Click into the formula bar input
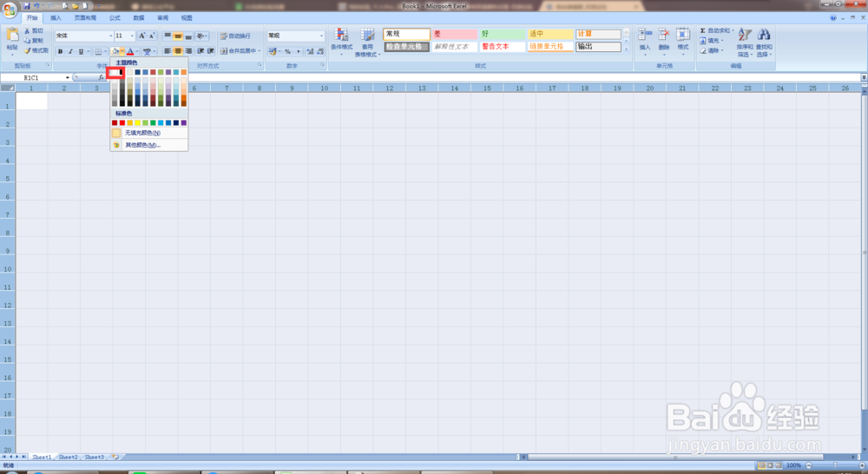Viewport: 868px width, 474px height. [482, 77]
